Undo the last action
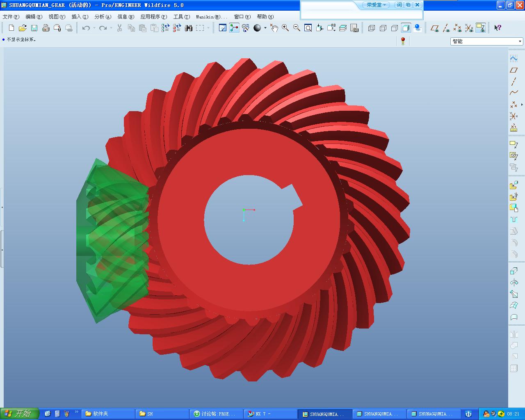Screen dimensions: 525x420 coord(86,28)
